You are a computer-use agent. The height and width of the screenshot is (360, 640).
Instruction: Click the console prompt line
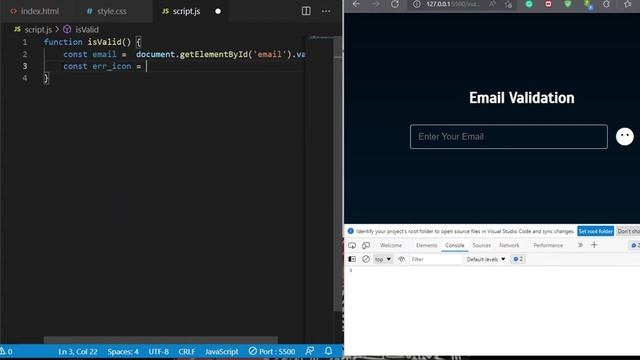(x=492, y=270)
